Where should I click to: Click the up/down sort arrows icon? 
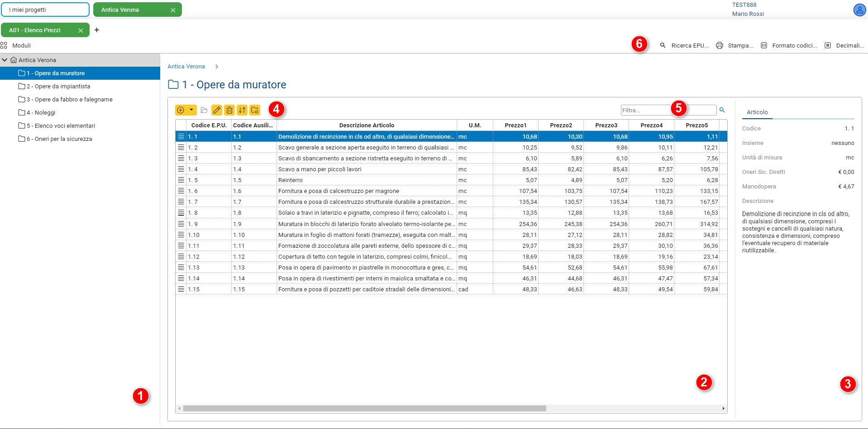(x=242, y=110)
